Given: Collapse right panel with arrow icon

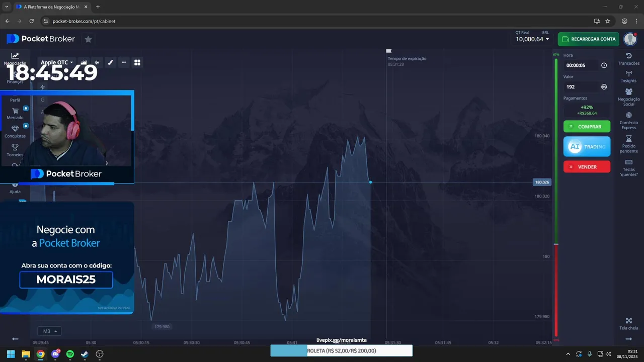Looking at the screenshot, I should 628,339.
